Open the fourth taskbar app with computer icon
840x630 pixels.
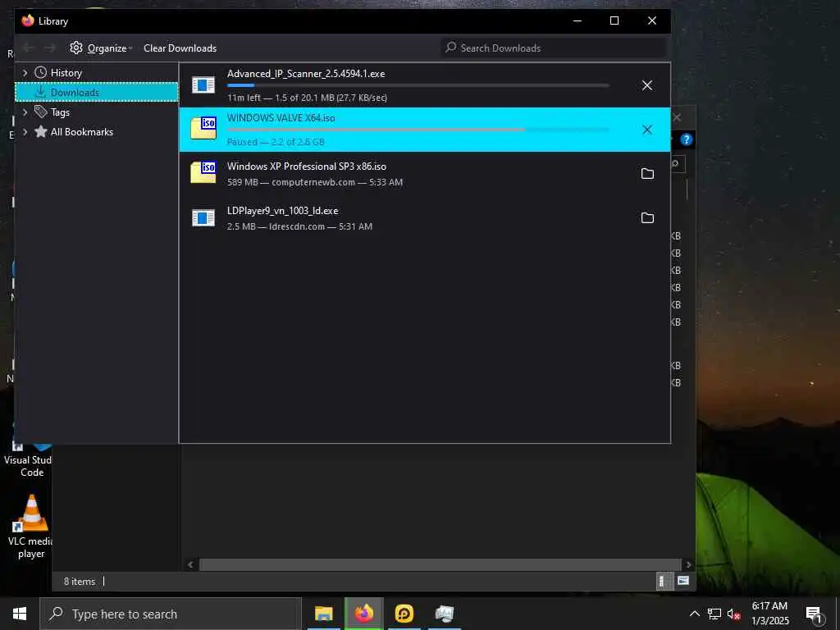point(444,614)
